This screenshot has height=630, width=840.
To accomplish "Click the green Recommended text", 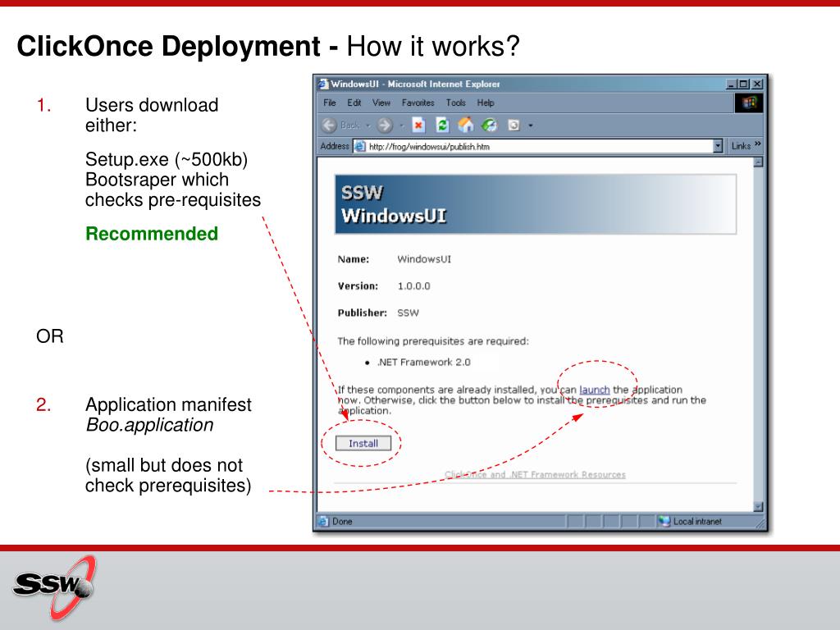I will click(x=152, y=234).
